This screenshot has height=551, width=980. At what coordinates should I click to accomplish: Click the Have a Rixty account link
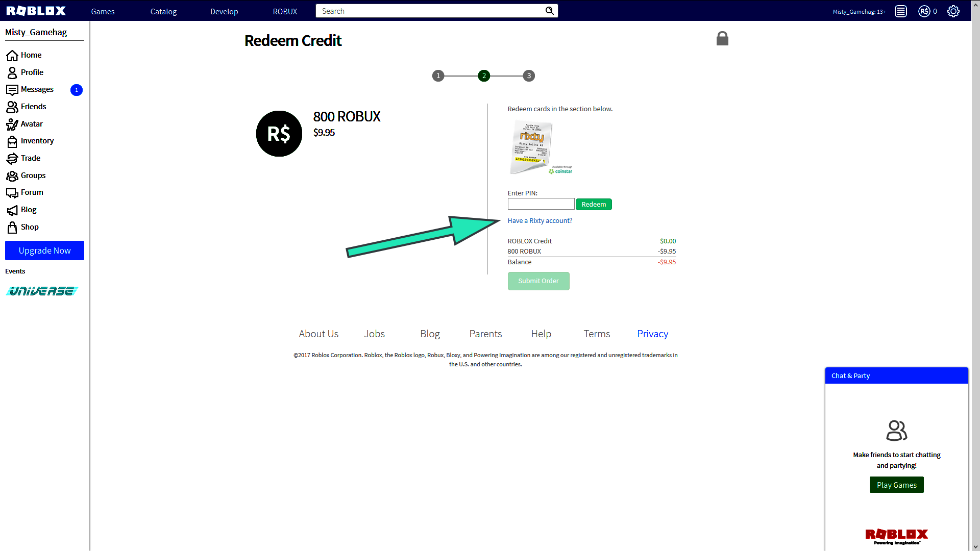click(540, 220)
